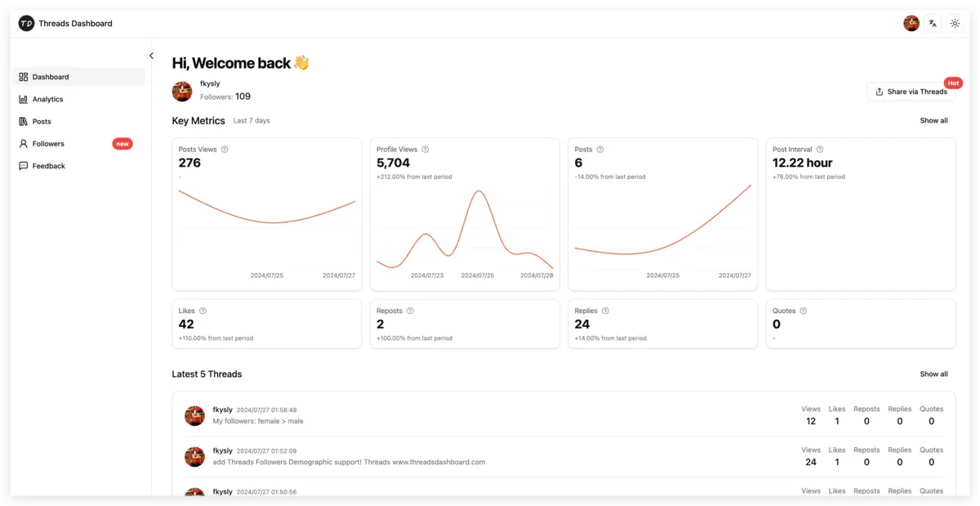Click Profile Views value 5,704

pos(394,163)
